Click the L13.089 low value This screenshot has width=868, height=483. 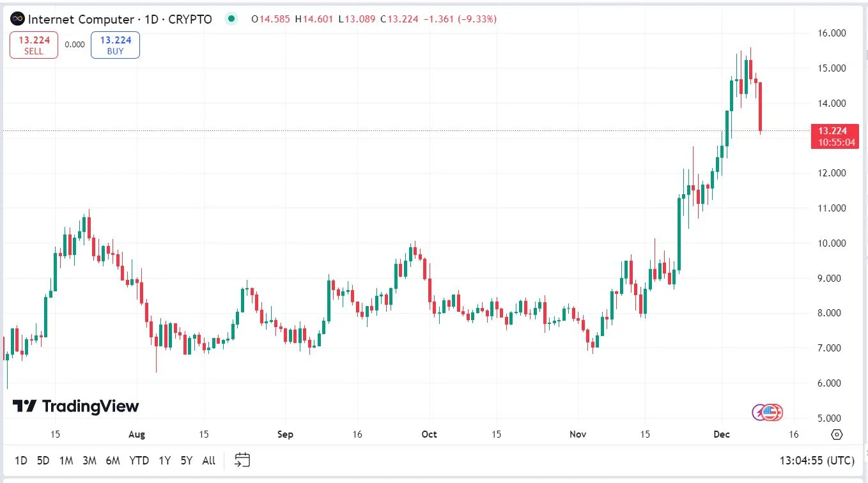(356, 19)
